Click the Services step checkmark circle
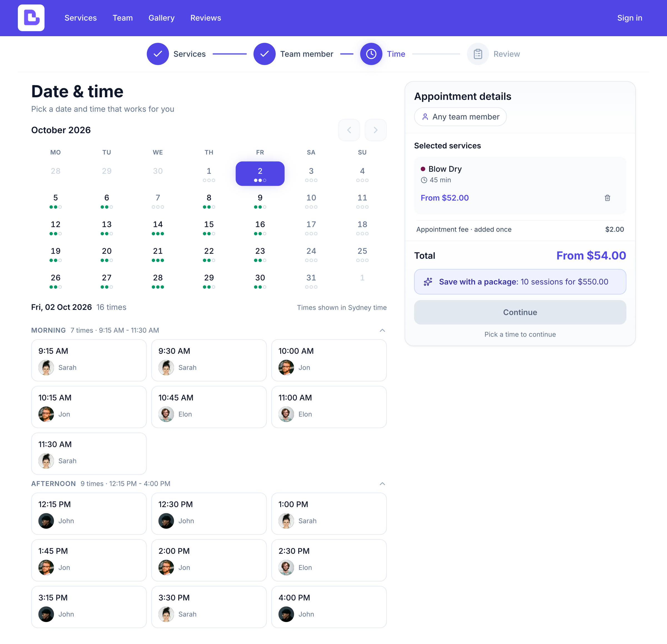The image size is (667, 644). pos(158,54)
